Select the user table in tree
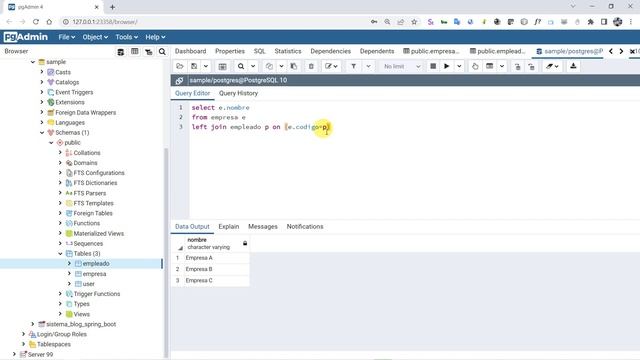The height and width of the screenshot is (360, 640). [x=89, y=284]
